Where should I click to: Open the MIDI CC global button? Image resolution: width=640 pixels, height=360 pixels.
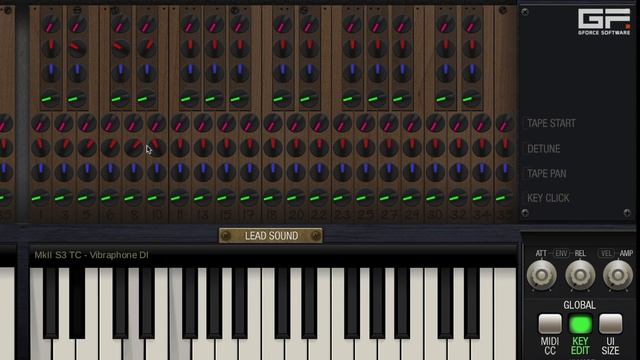tap(550, 324)
